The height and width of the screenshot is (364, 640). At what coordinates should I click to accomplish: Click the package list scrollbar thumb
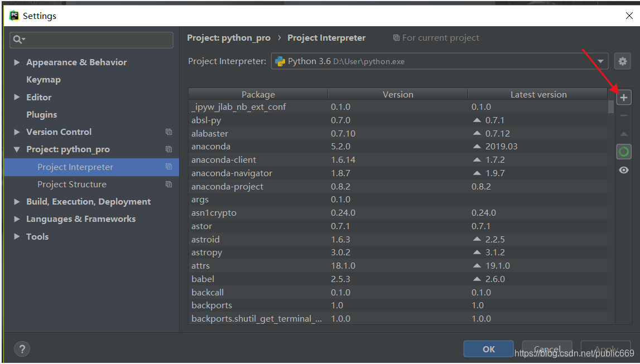(x=611, y=106)
